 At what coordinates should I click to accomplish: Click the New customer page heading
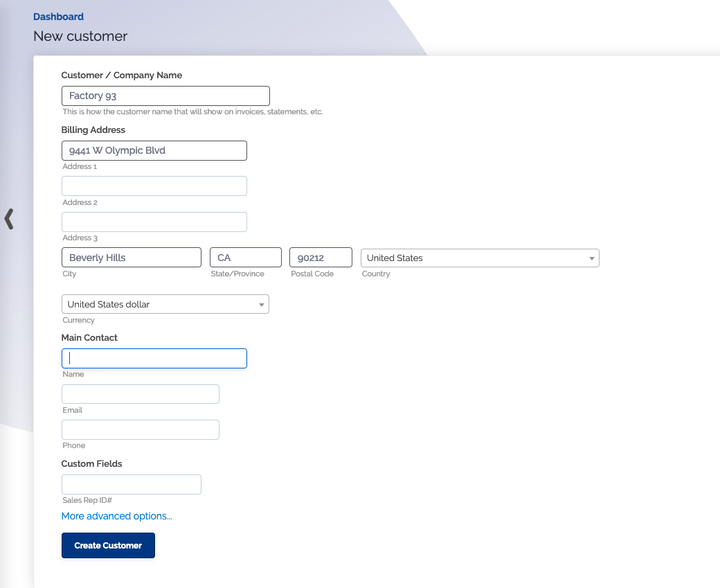(x=80, y=36)
